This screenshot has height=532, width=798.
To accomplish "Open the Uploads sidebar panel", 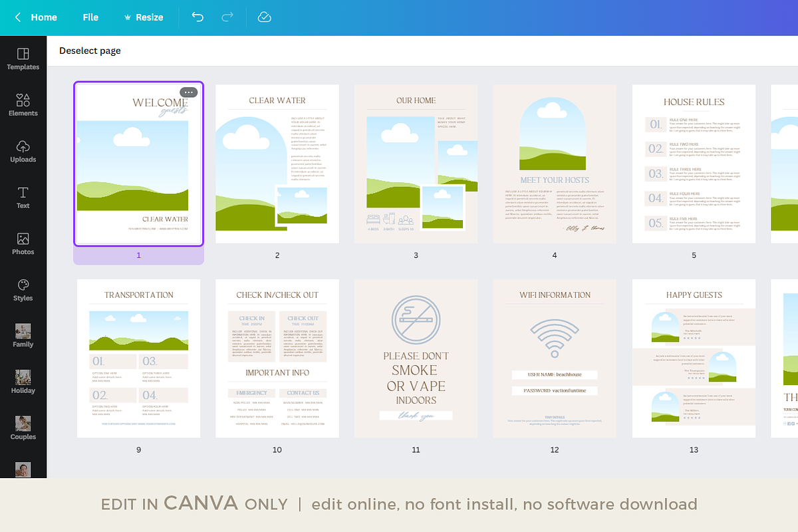I will [x=23, y=151].
